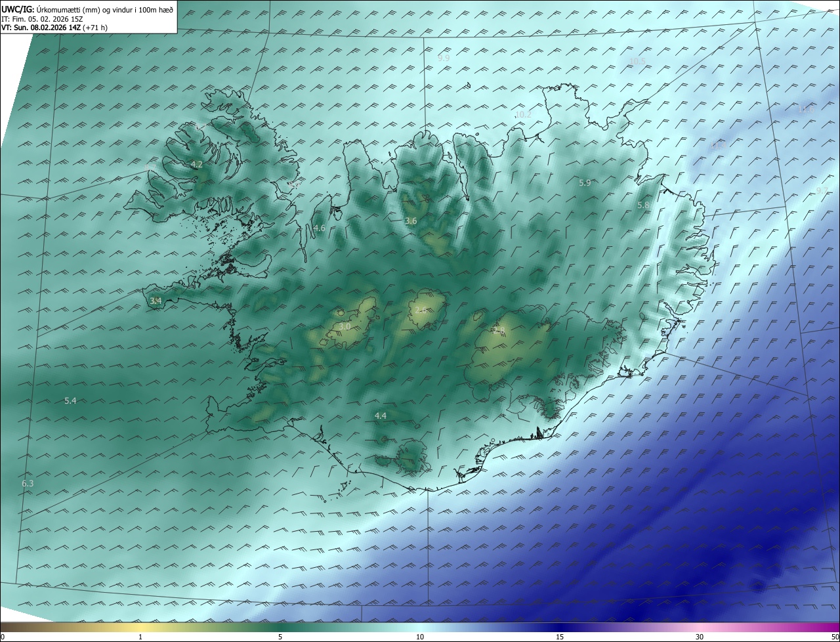The height and width of the screenshot is (642, 840).
Task: Select the 3.4 value on Snæfellsnes peninsula
Action: [x=156, y=301]
